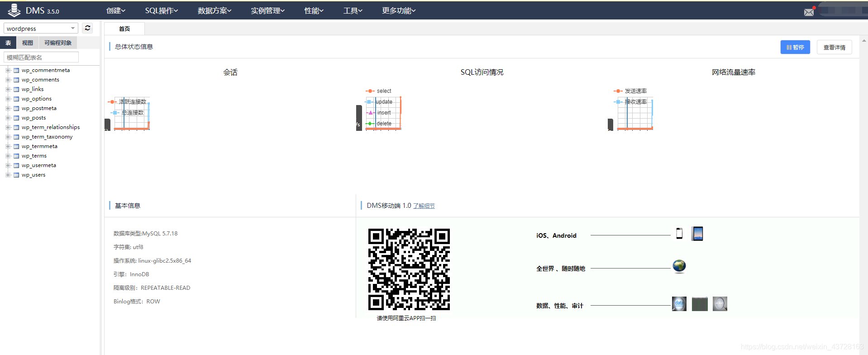Toggle the update series in SQL legend
The image size is (868, 355).
(x=379, y=102)
